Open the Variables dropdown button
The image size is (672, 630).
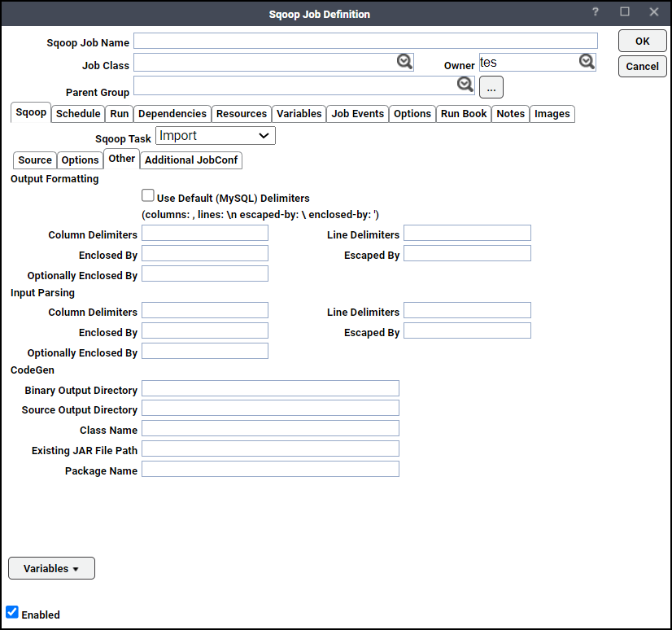[x=51, y=568]
